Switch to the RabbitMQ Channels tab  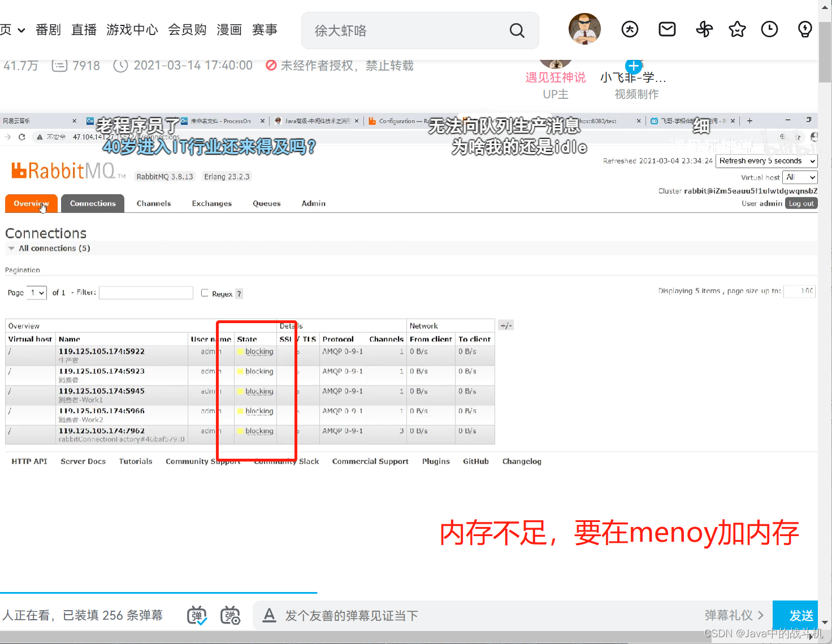[153, 203]
